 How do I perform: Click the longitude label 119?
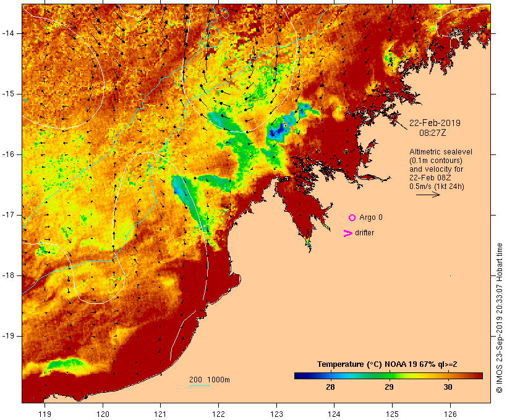pyautogui.click(x=45, y=414)
